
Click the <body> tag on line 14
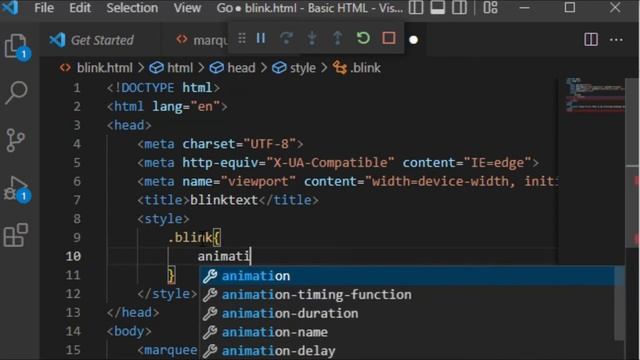pyautogui.click(x=129, y=331)
